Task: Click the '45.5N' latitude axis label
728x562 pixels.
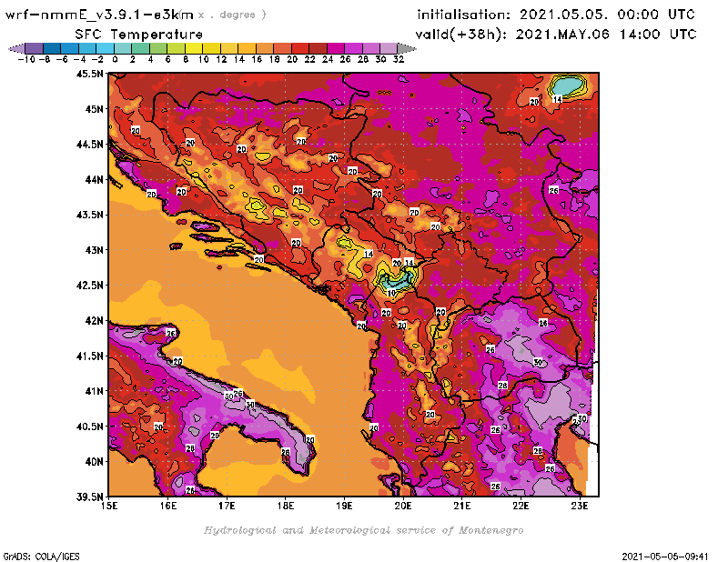Action: (x=89, y=74)
